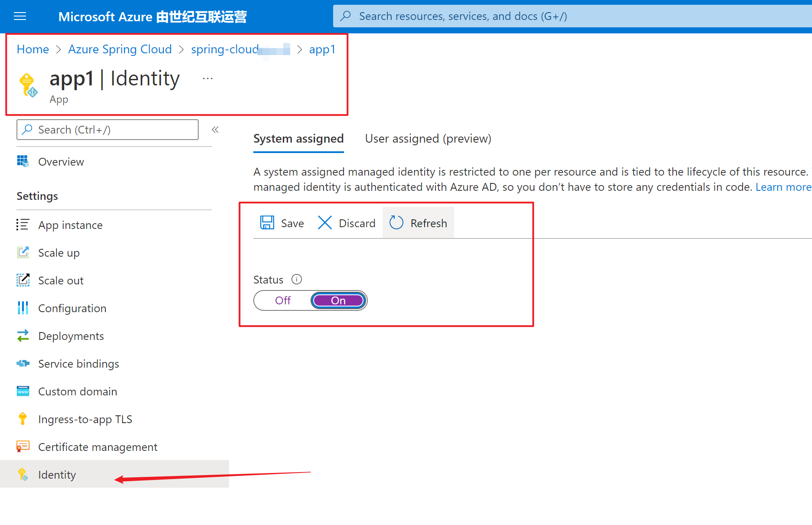Click the Service bindings icon
Viewport: 812px width, 525px height.
click(x=23, y=363)
